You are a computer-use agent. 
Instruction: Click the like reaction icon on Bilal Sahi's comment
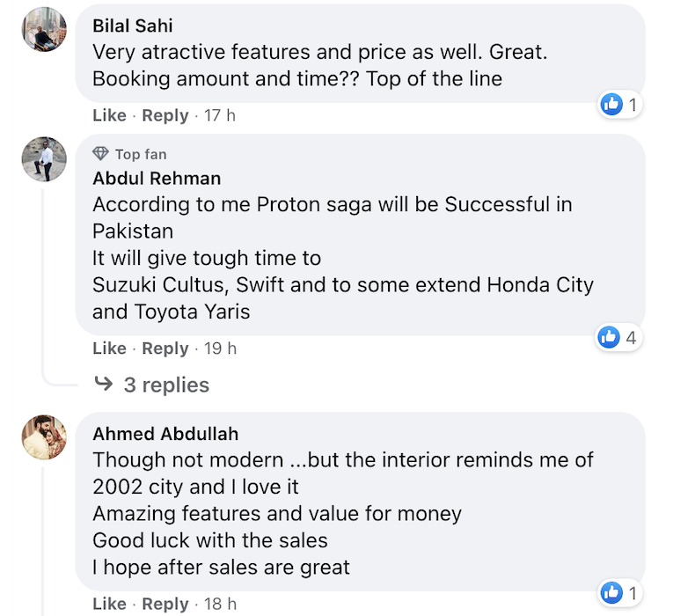tap(611, 105)
